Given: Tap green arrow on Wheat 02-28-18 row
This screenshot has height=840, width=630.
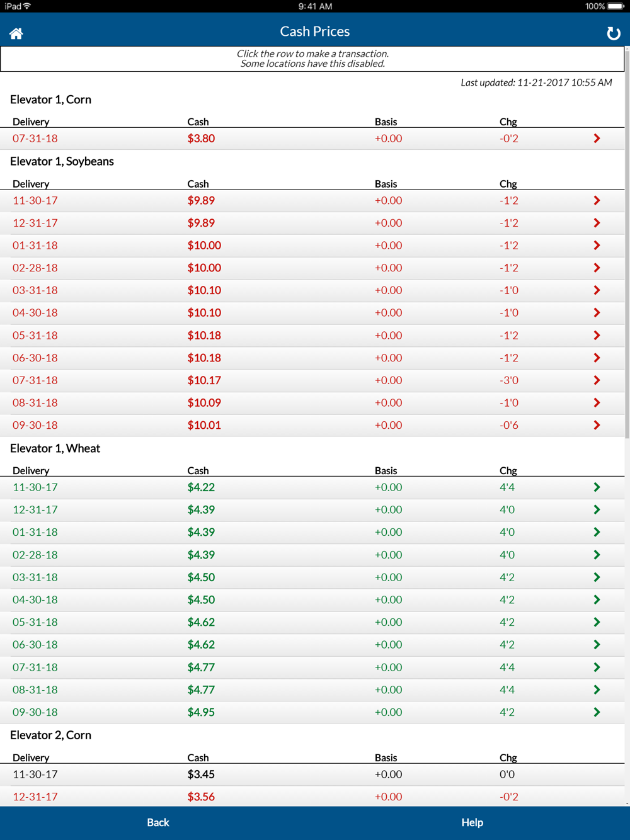Looking at the screenshot, I should pos(597,555).
